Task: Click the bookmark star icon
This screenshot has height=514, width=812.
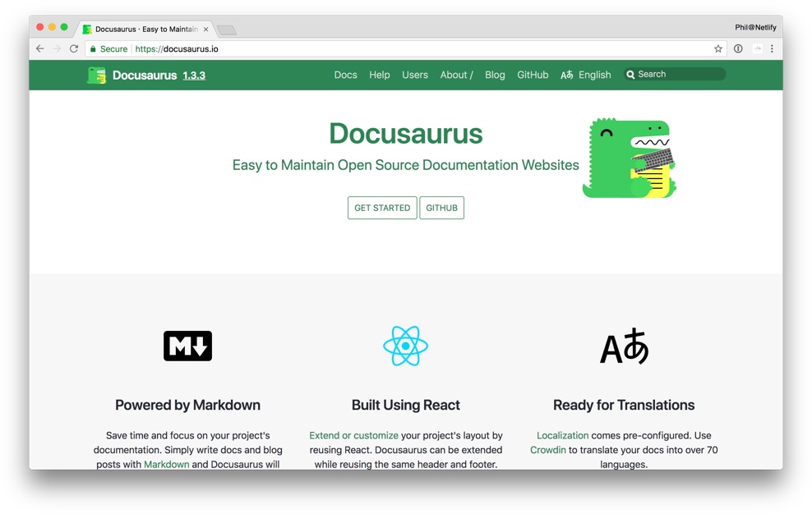Action: click(718, 48)
